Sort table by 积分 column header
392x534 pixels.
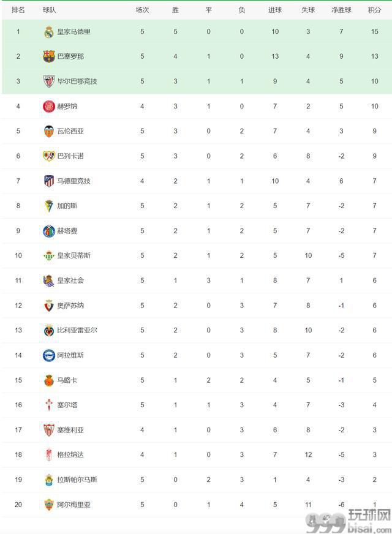(374, 10)
